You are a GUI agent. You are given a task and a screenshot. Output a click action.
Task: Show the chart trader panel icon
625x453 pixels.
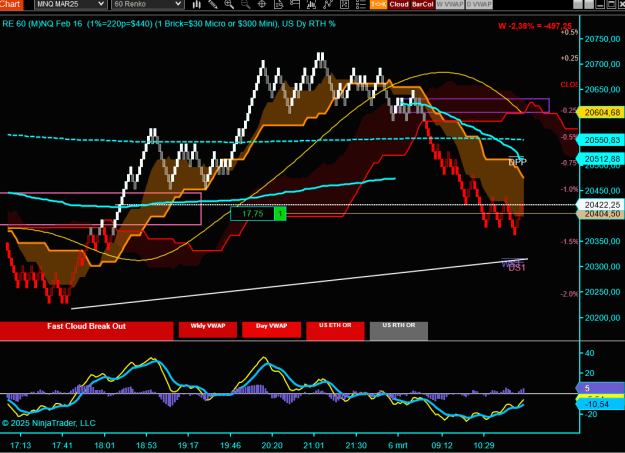[295, 4]
